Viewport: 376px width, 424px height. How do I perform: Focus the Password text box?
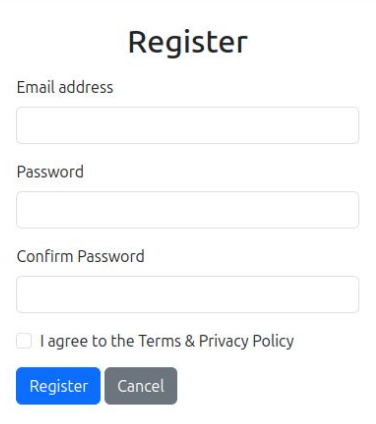coord(188,210)
